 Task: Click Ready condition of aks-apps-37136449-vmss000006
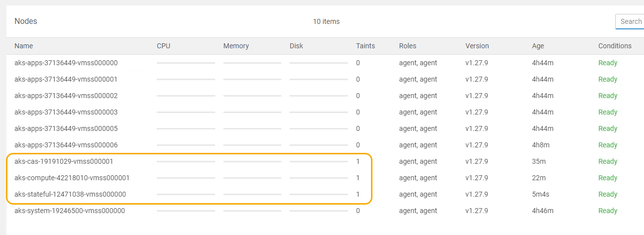[x=608, y=145]
